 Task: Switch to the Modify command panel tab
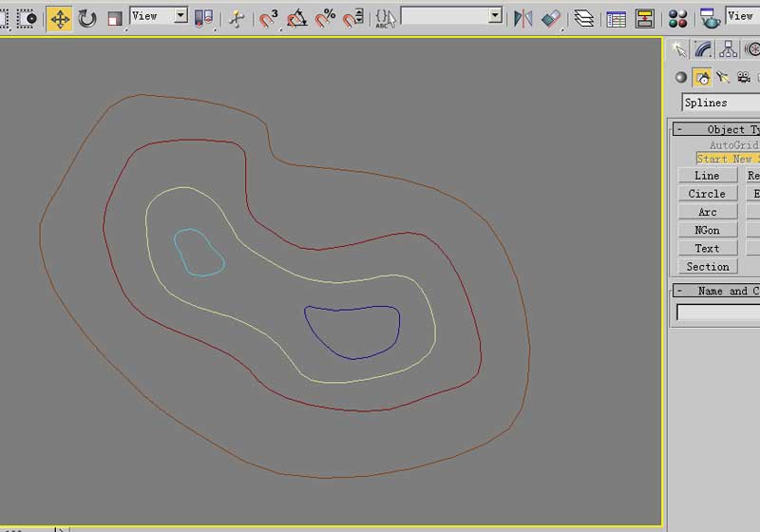click(x=703, y=49)
